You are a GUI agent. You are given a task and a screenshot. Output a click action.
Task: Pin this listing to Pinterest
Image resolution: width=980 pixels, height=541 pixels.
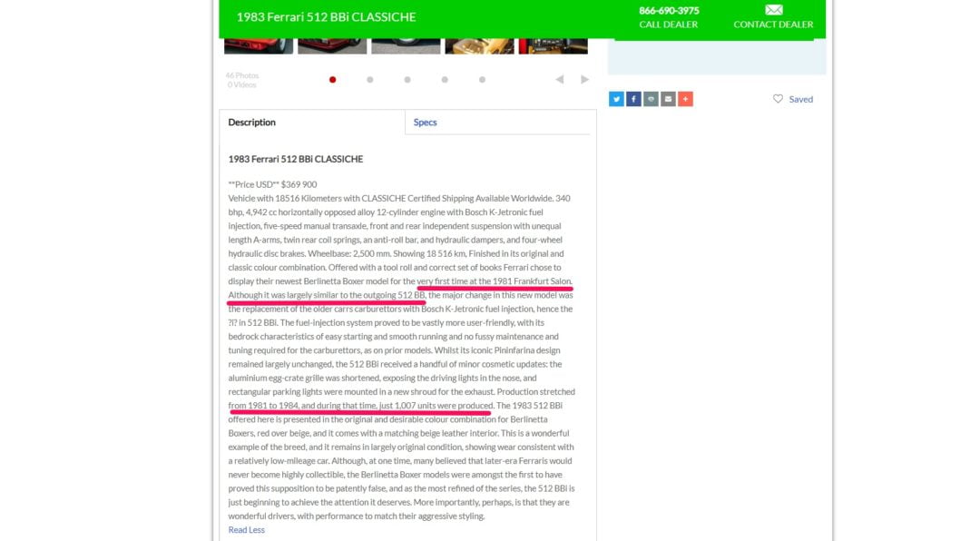(x=652, y=98)
